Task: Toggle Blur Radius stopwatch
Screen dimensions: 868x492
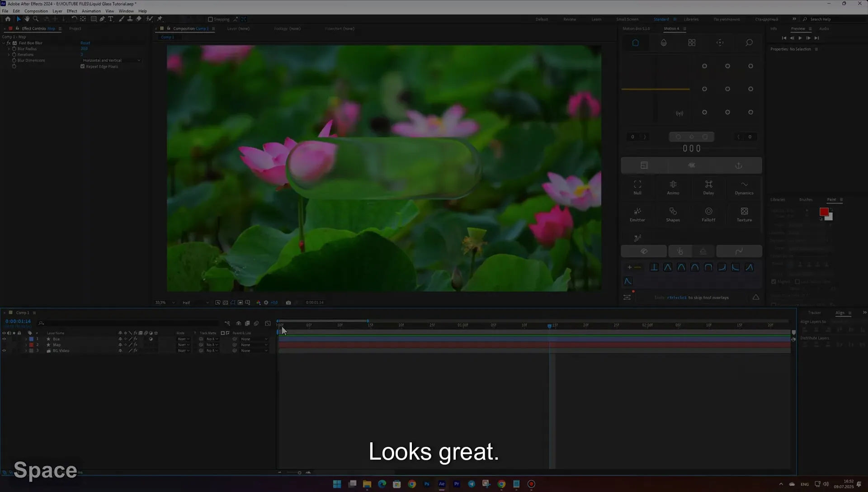Action: point(14,49)
